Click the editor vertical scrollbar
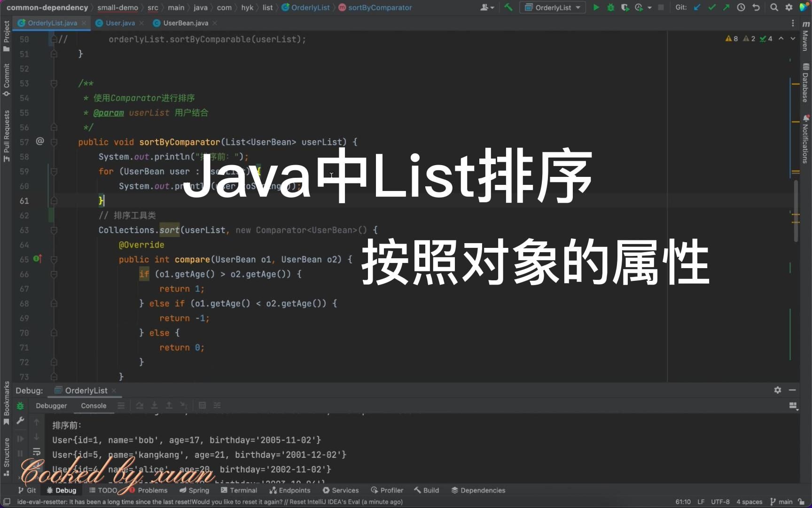 coord(796,210)
